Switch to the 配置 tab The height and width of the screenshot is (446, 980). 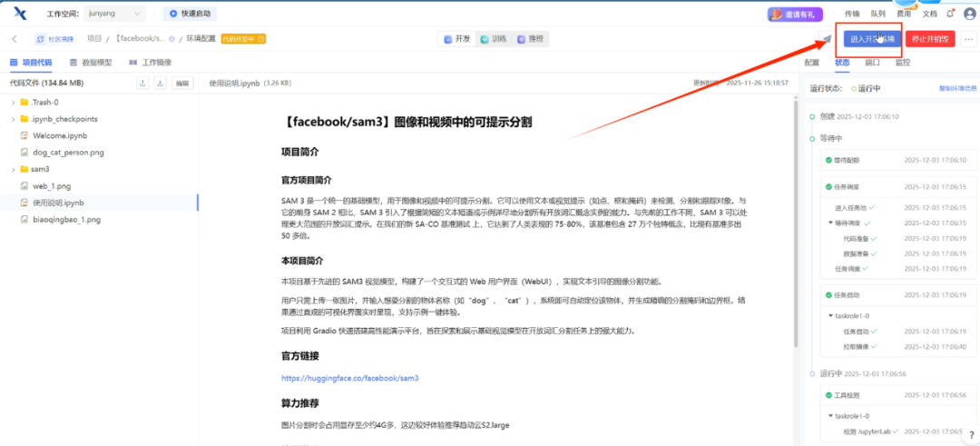click(x=811, y=63)
